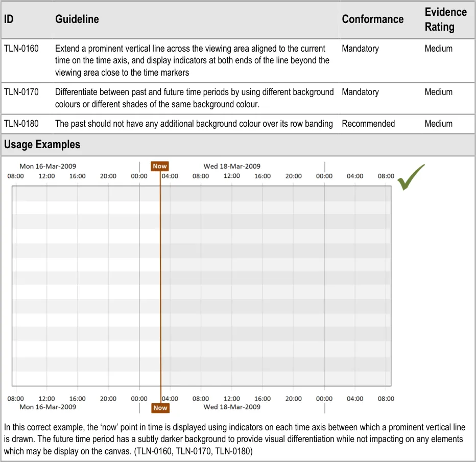476x462 pixels.
Task: Select the TLN-0180 guideline ID
Action: tap(21, 124)
